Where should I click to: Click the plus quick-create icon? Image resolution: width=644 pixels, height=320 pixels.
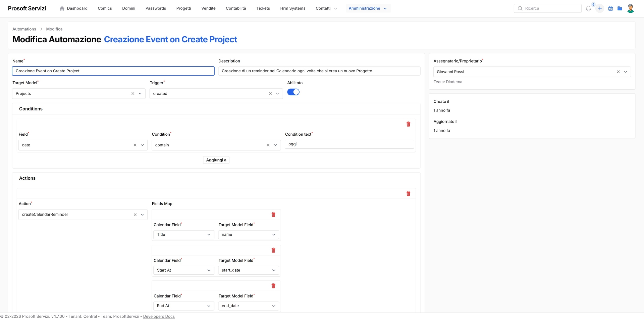600,8
